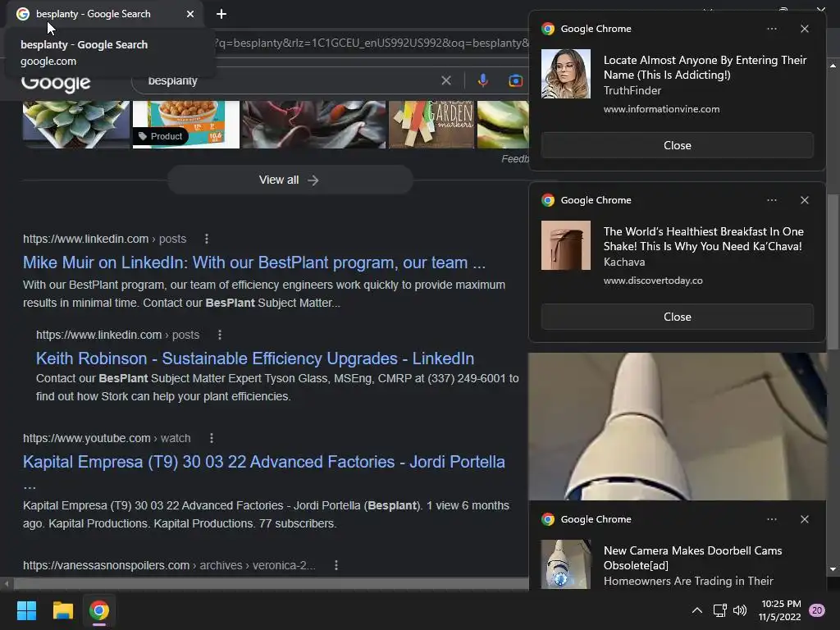Open Google Lens image search
This screenshot has height=630, width=840.
pyautogui.click(x=515, y=81)
